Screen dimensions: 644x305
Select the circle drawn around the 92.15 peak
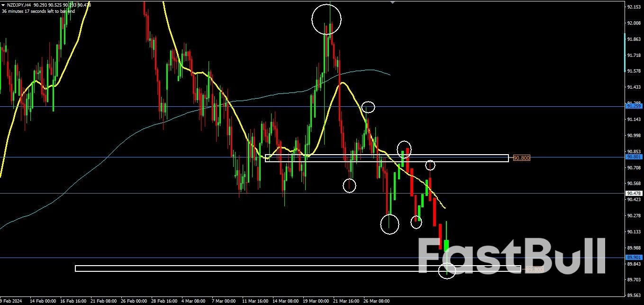click(x=327, y=20)
